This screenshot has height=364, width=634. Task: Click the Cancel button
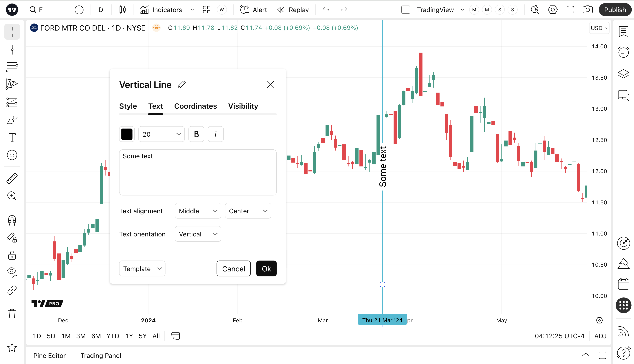point(233,268)
